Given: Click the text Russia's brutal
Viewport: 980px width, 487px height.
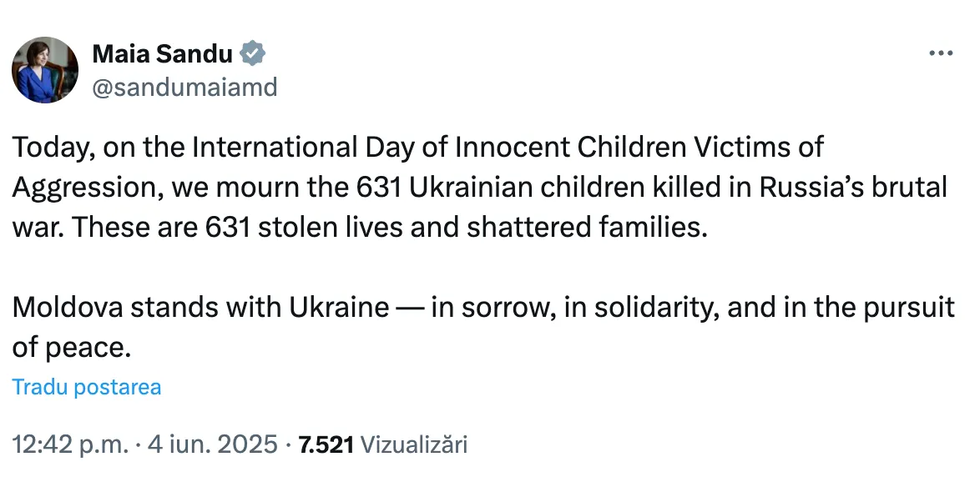Looking at the screenshot, I should (854, 188).
